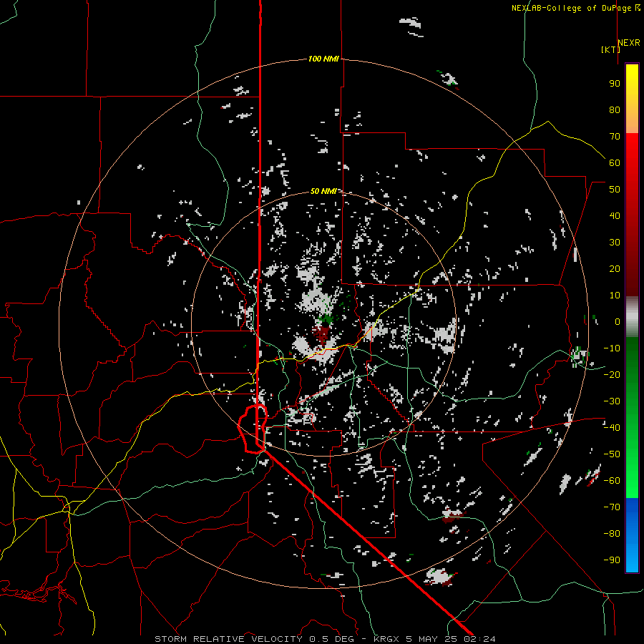The image size is (644, 644).
Task: Click the 70 value on velocity scale
Action: coord(615,137)
